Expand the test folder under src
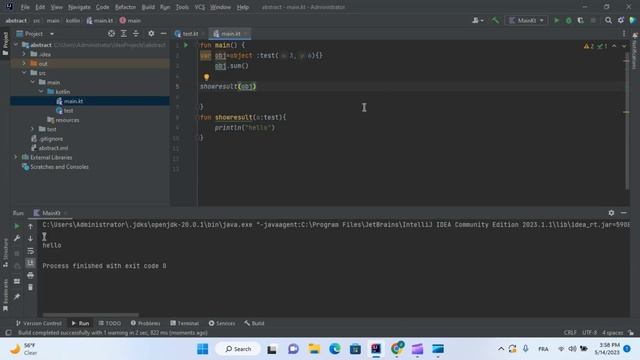Image resolution: width=640 pixels, height=360 pixels. coord(33,129)
